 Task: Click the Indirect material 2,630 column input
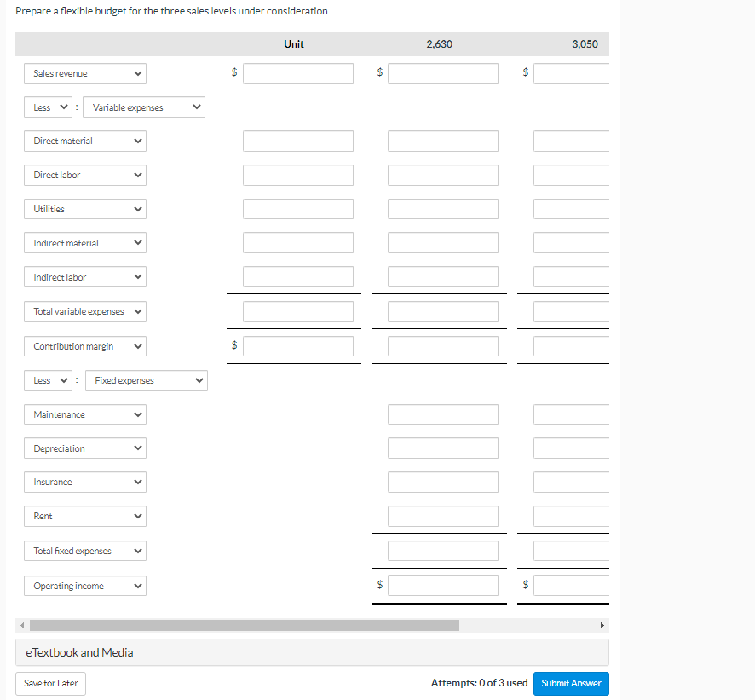point(443,243)
